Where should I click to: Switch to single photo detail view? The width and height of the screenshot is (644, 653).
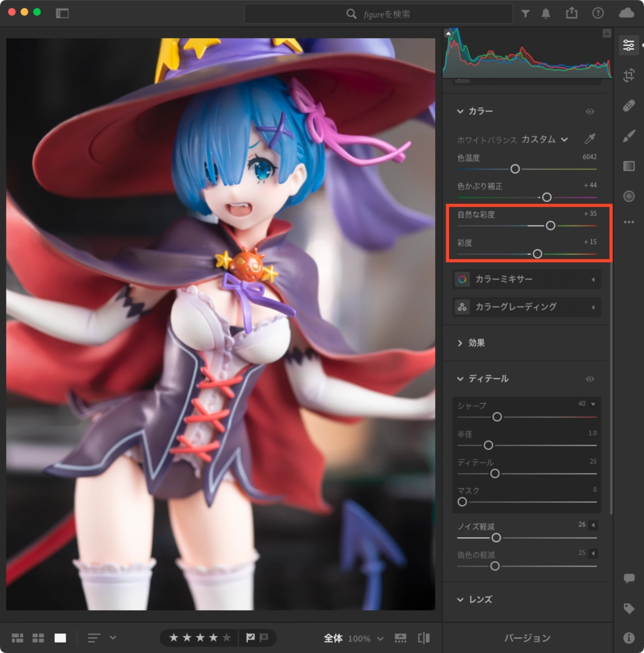point(60,638)
